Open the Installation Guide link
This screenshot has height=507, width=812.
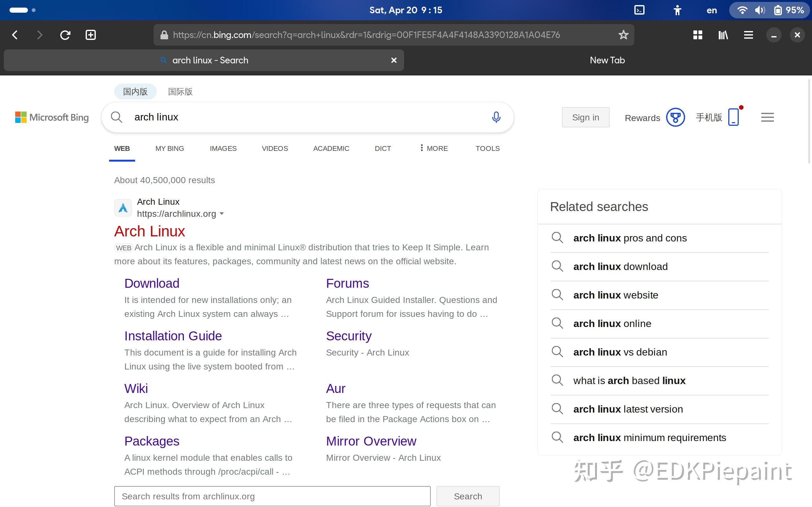[x=173, y=335]
